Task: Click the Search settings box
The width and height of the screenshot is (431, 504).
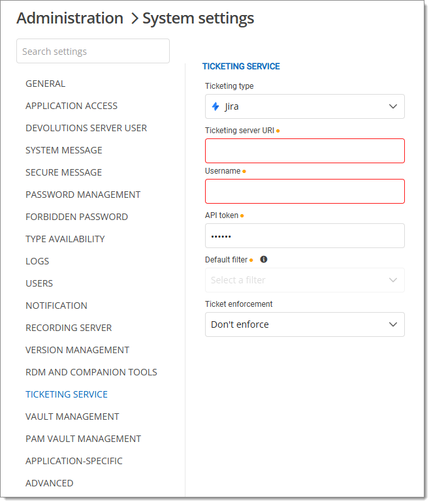Action: click(93, 52)
